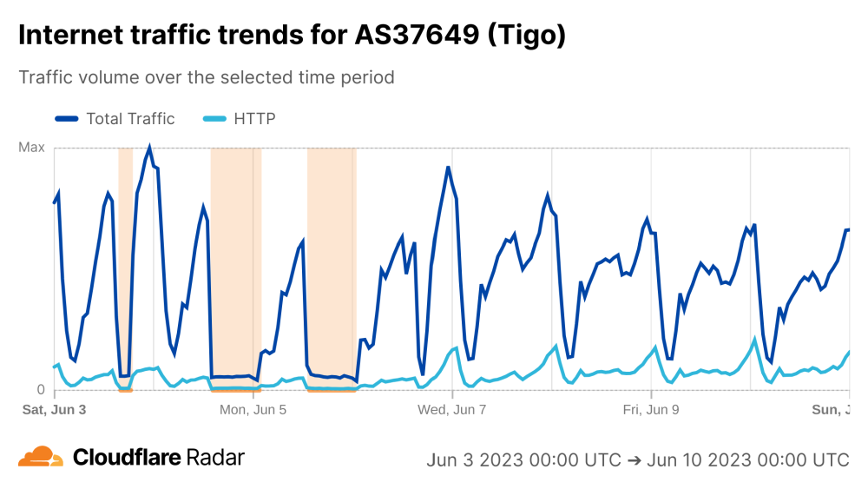This screenshot has width=868, height=489.
Task: Click the 'Max' y-axis label
Action: [31, 148]
